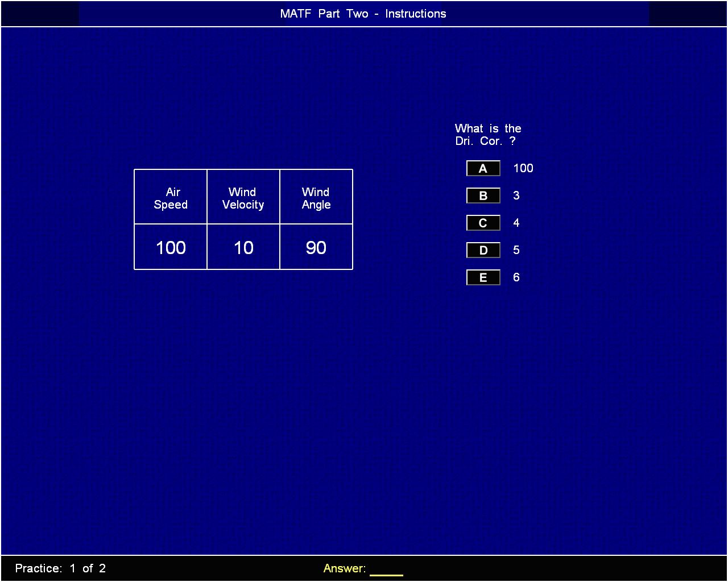
Task: Pick answer button D
Action: [483, 250]
